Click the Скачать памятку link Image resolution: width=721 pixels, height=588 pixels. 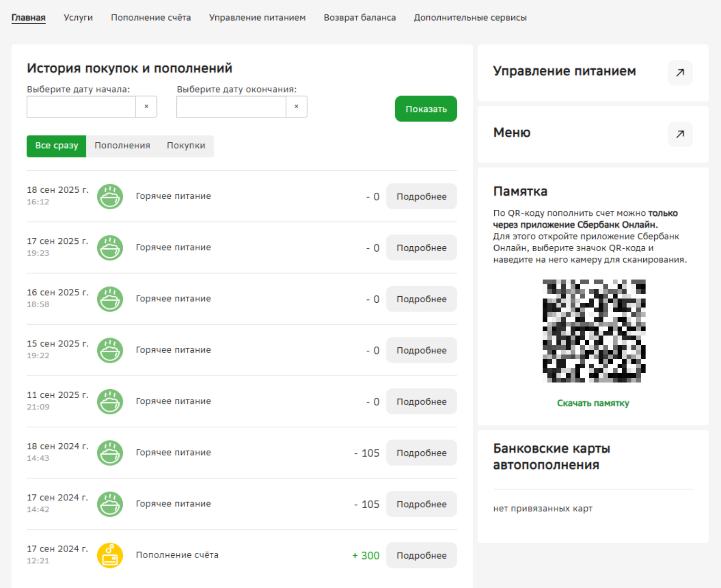click(593, 403)
